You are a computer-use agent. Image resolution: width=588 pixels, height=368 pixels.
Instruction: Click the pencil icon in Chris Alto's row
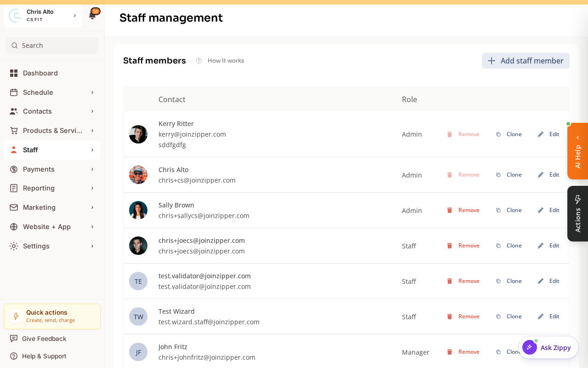click(x=541, y=175)
